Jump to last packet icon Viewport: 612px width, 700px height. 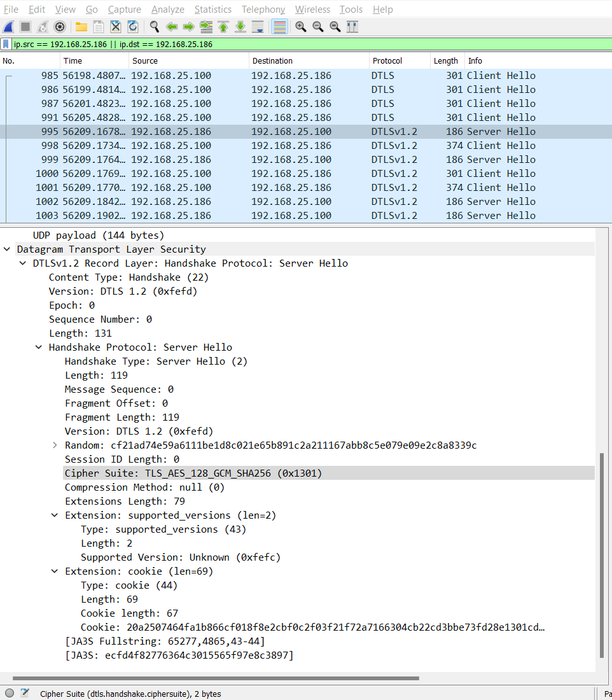click(240, 27)
